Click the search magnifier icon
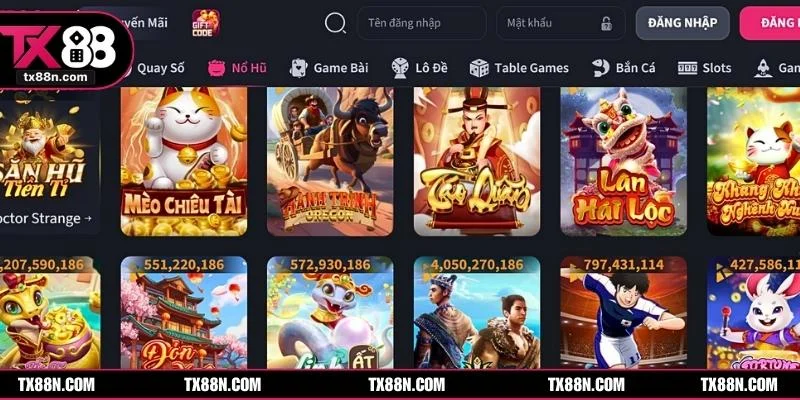Viewport: 800px width, 400px height. point(335,23)
